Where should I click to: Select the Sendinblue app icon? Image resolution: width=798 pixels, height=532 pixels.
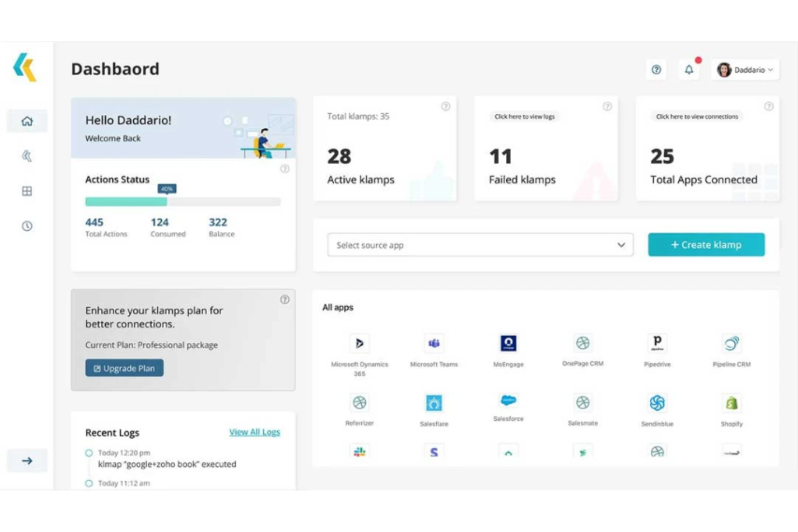pyautogui.click(x=657, y=403)
